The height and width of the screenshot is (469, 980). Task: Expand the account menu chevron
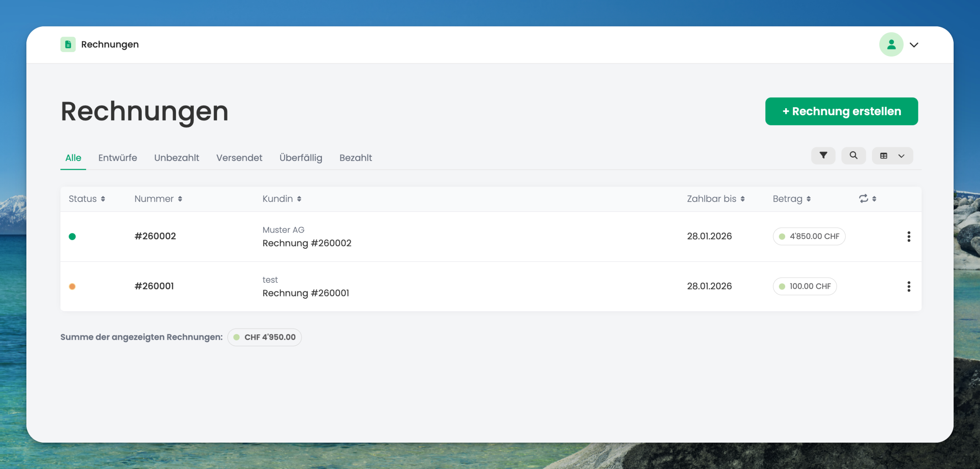tap(914, 45)
